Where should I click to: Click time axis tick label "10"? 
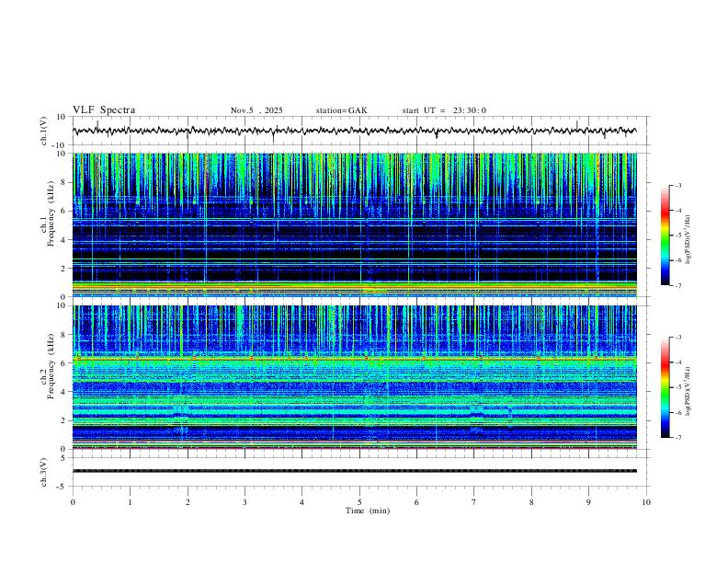tap(646, 502)
